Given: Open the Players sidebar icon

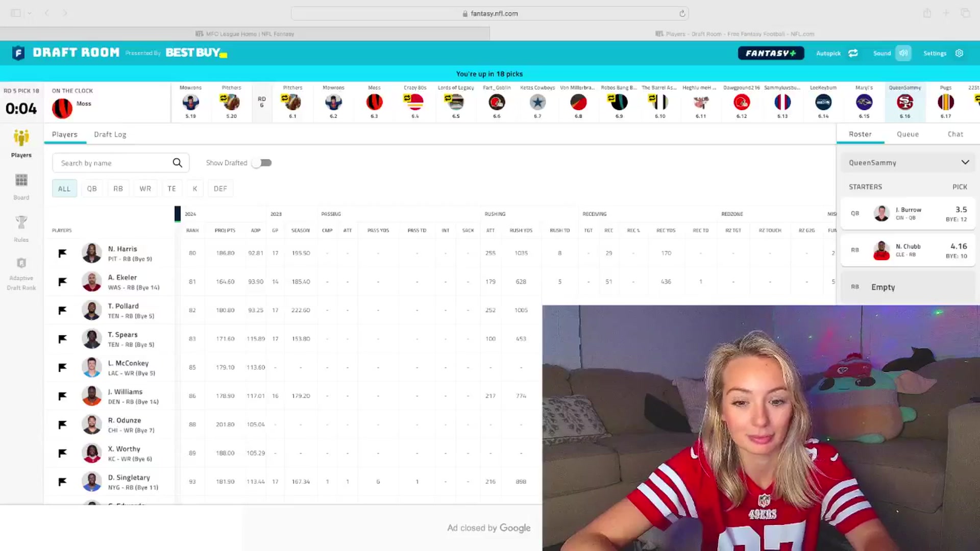Looking at the screenshot, I should (x=21, y=143).
